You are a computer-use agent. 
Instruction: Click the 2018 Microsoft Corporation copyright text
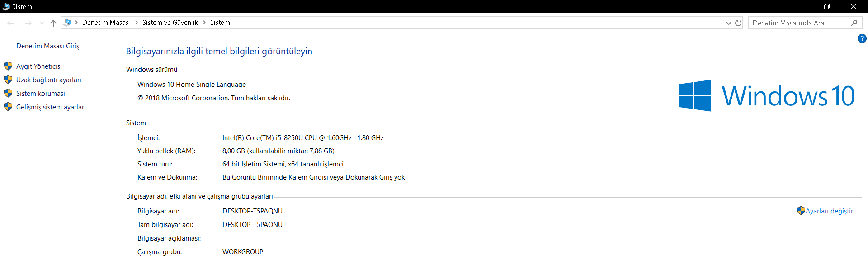coord(214,98)
